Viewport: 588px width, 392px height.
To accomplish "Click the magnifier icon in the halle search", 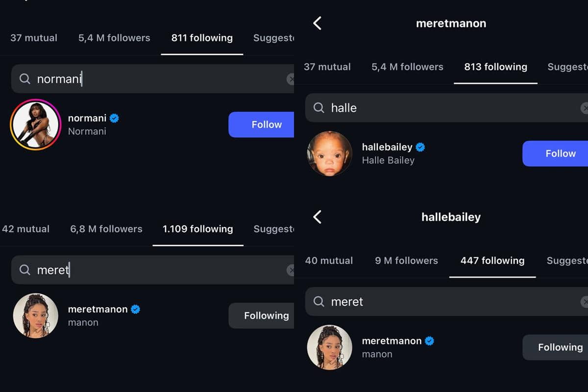I will point(319,108).
